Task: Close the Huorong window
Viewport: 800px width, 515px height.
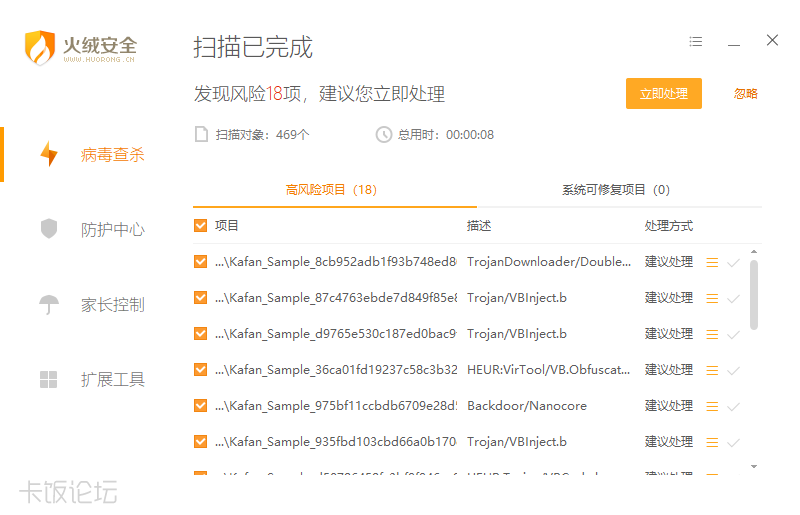Action: tap(772, 40)
